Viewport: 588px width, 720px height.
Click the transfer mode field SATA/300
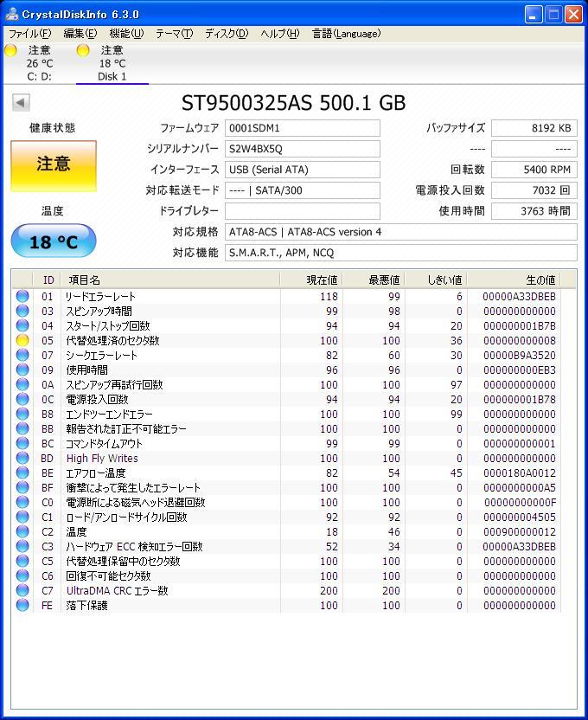303,190
